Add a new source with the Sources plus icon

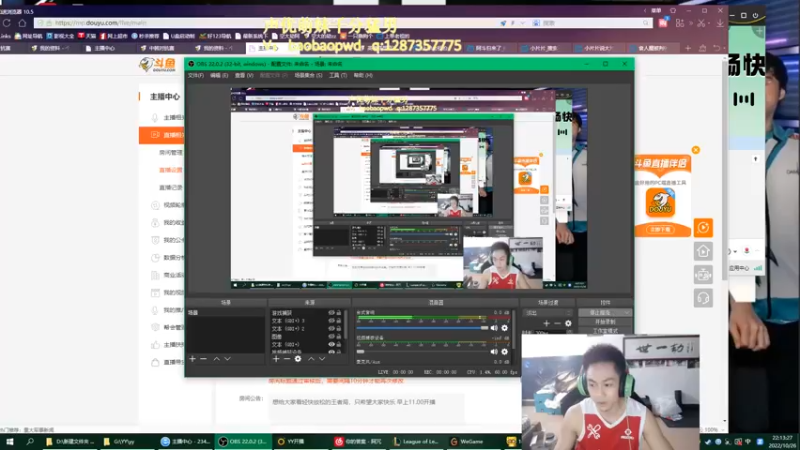(276, 359)
